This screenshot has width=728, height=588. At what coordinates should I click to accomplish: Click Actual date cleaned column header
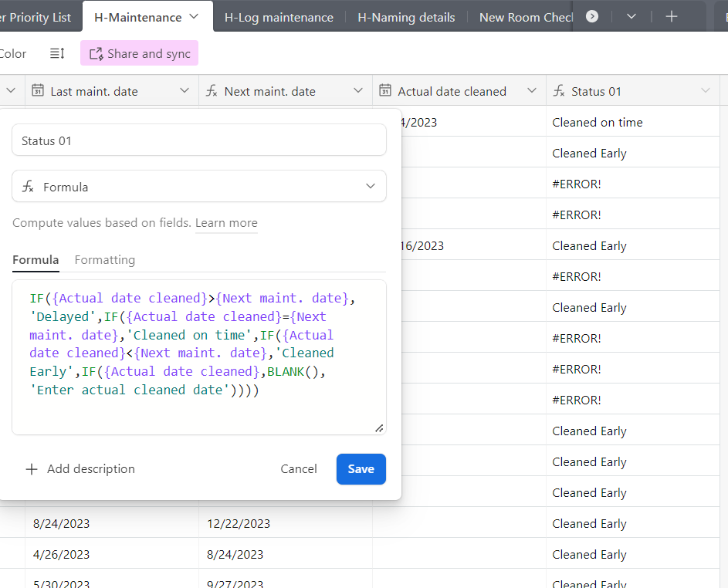click(x=459, y=90)
